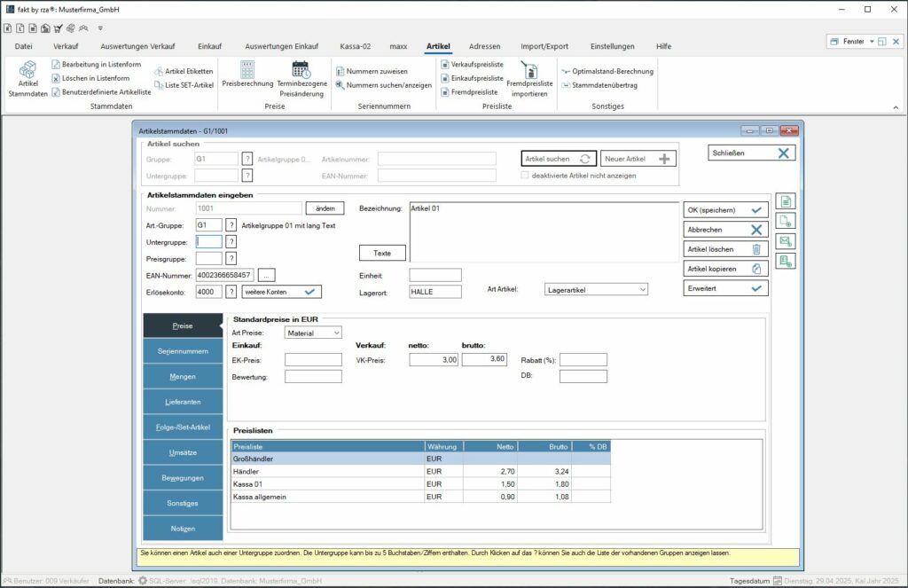Switch to the Adressen ribbon tab
This screenshot has width=908, height=588.
(x=485, y=46)
